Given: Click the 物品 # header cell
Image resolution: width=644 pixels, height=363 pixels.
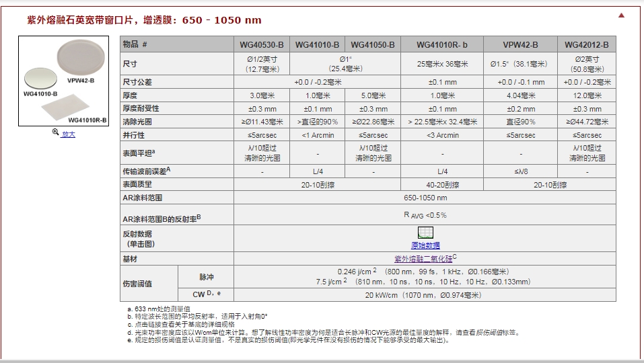Looking at the screenshot, I should coord(176,44).
